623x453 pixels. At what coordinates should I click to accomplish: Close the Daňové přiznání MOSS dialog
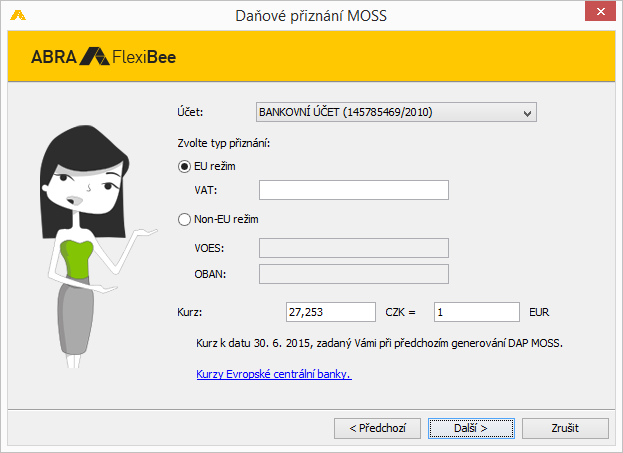click(x=600, y=12)
